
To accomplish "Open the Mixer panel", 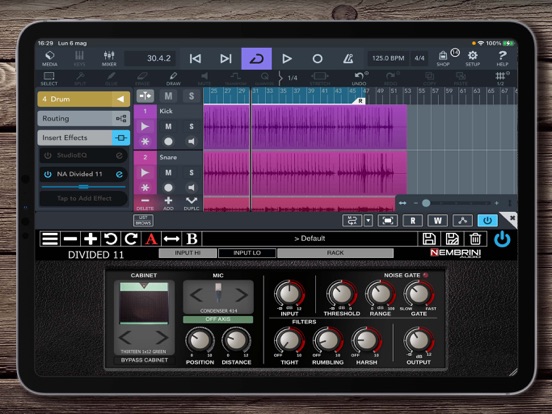I will (109, 58).
